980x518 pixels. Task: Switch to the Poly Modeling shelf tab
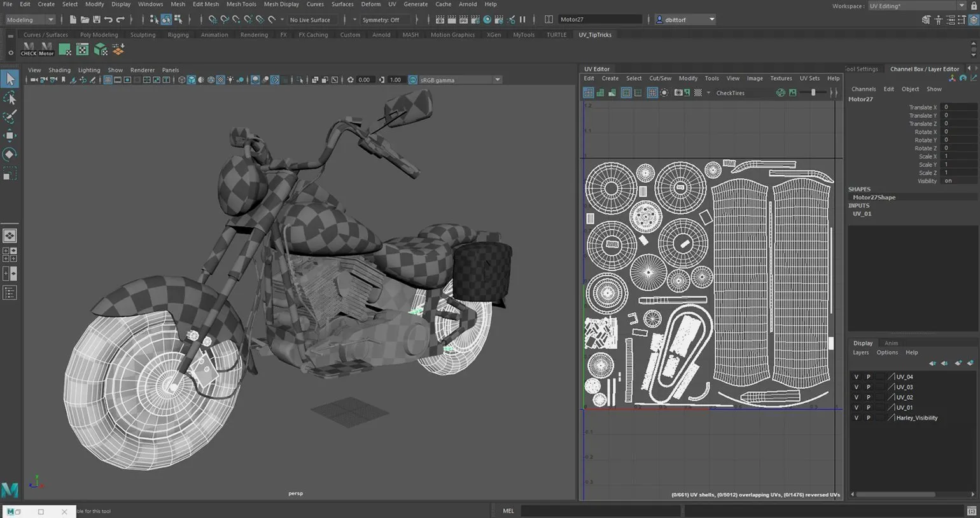(x=99, y=35)
